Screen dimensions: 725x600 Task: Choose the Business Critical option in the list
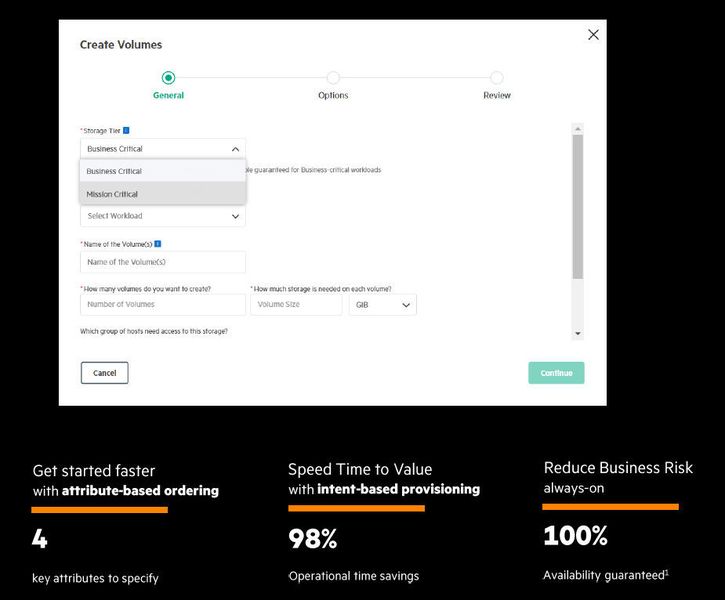(x=163, y=171)
